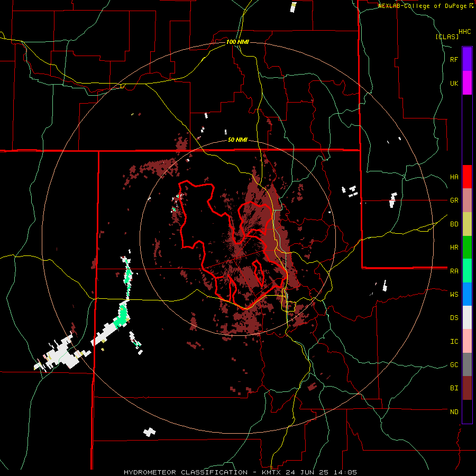Screen dimensions: 476x476
Task: Click the HA legend label
Action: tap(454, 177)
